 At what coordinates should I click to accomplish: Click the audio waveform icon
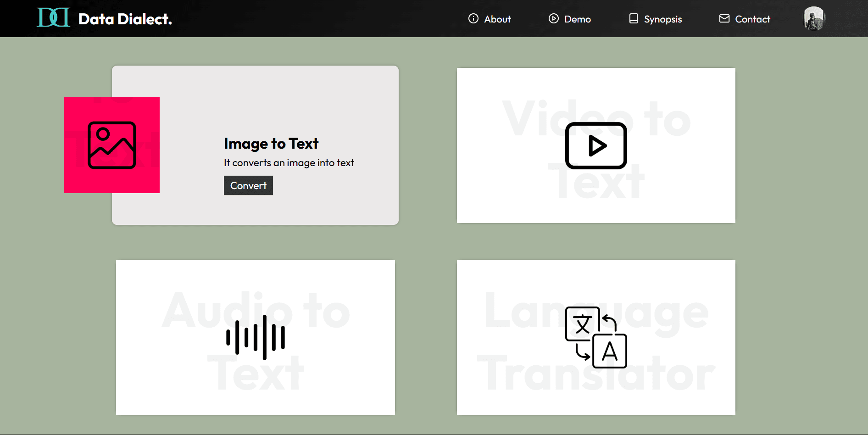pos(256,337)
